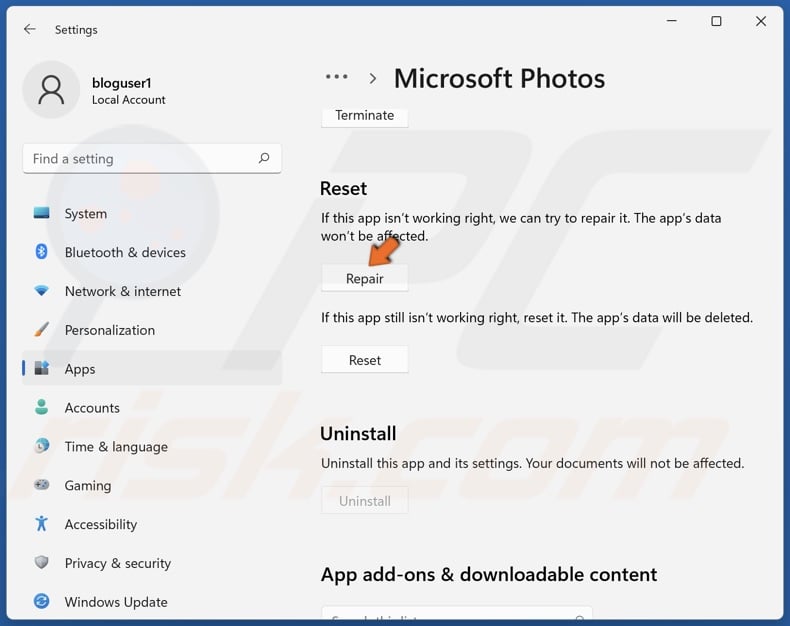Open Windows Update label

pos(116,602)
